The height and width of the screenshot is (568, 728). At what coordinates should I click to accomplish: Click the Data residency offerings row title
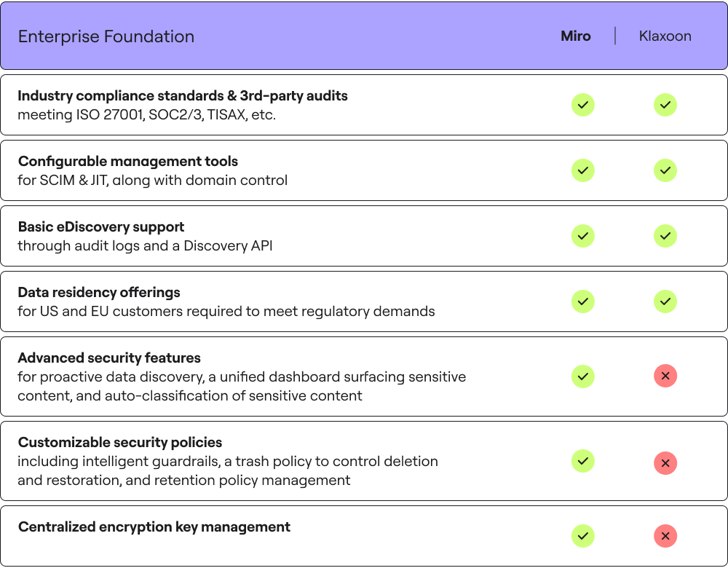(x=99, y=292)
